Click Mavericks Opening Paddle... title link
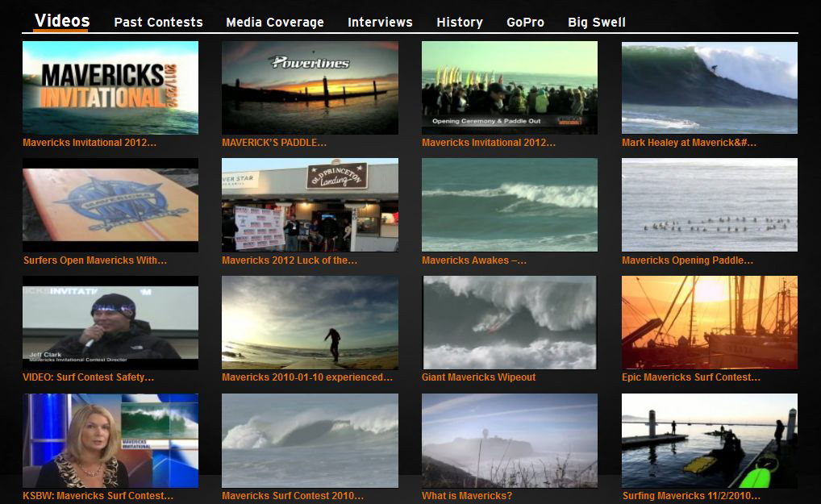 [687, 260]
